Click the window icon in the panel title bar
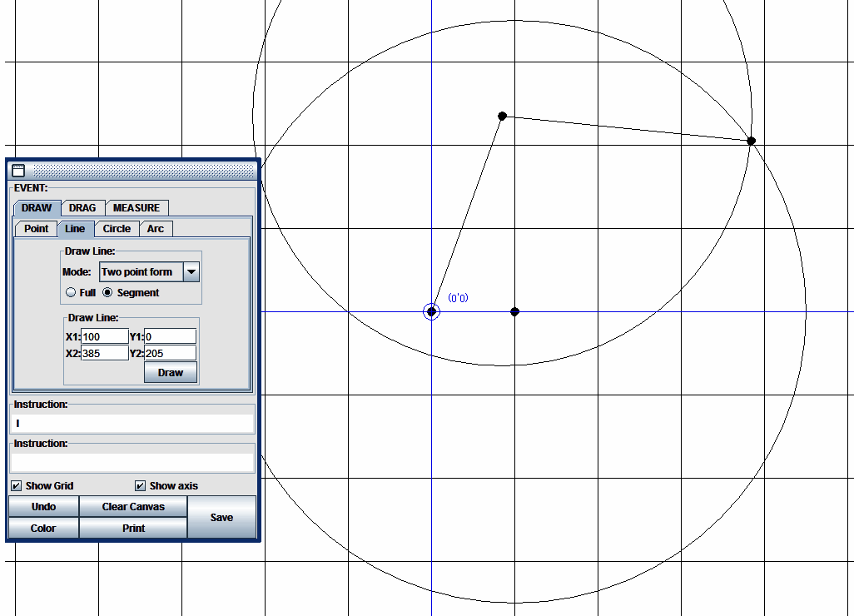 18,171
